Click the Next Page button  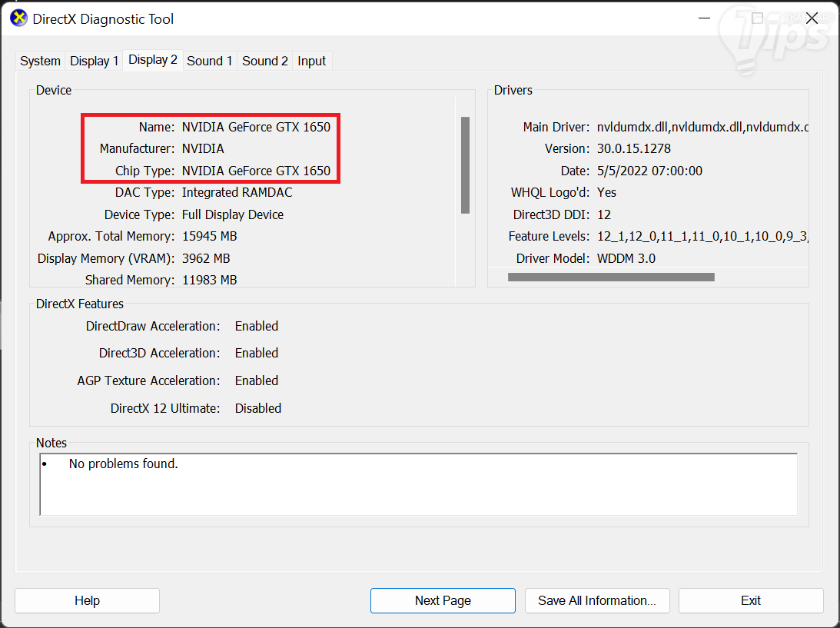pos(443,600)
